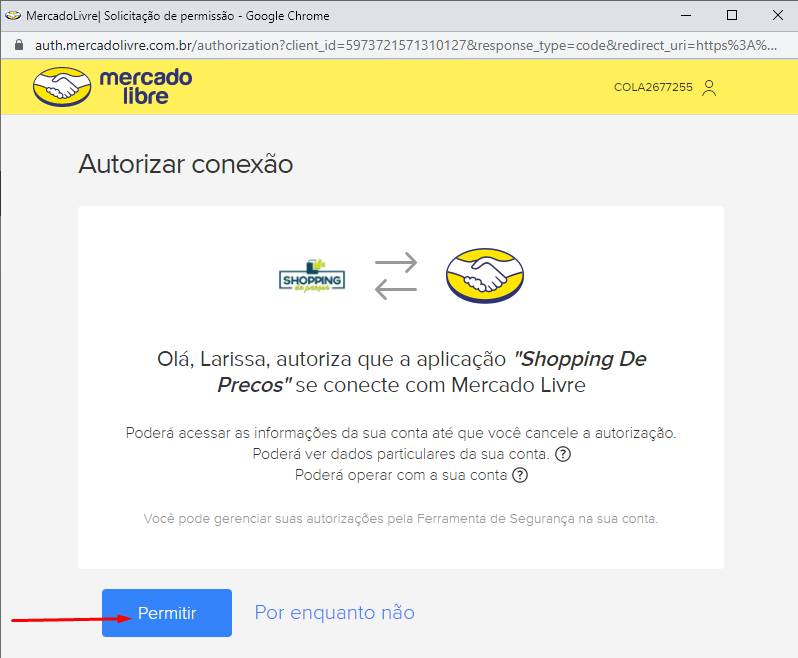Click the two-way exchange arrows icon

point(396,276)
